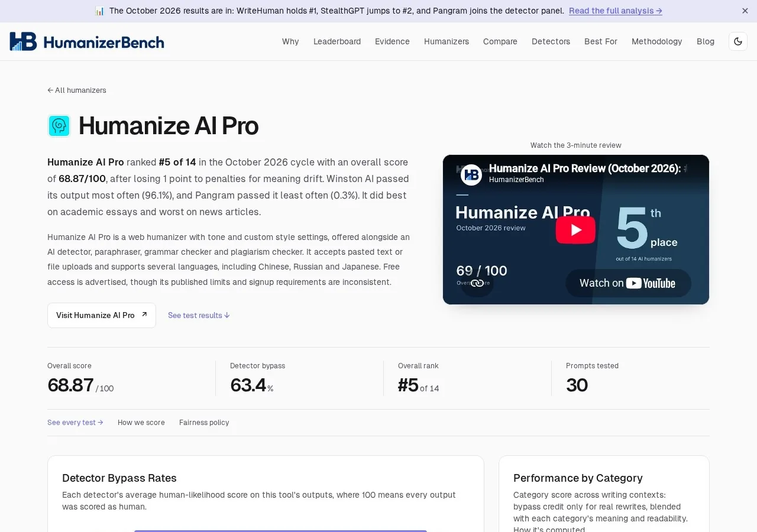Image resolution: width=757 pixels, height=532 pixels.
Task: Open the Compare page
Action: pyautogui.click(x=500, y=41)
